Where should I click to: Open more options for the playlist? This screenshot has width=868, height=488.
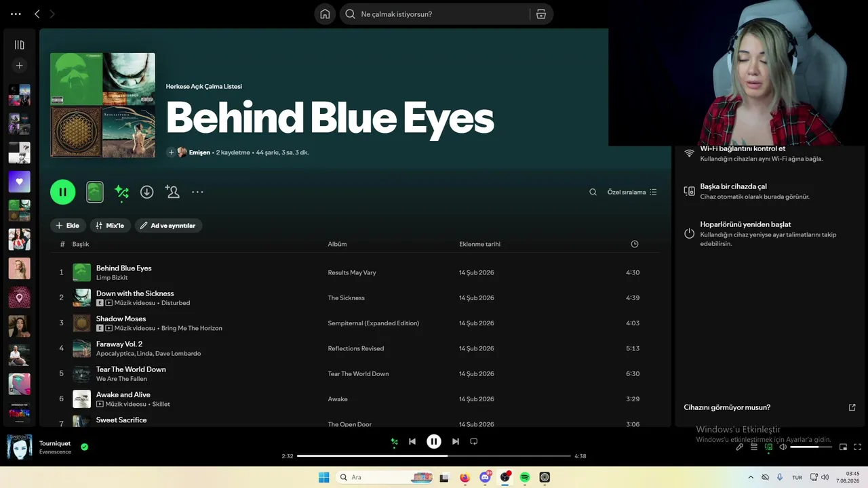197,192
